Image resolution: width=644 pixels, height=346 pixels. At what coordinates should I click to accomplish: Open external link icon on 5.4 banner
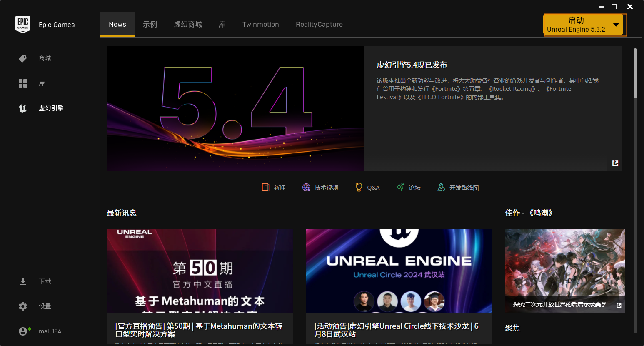615,163
